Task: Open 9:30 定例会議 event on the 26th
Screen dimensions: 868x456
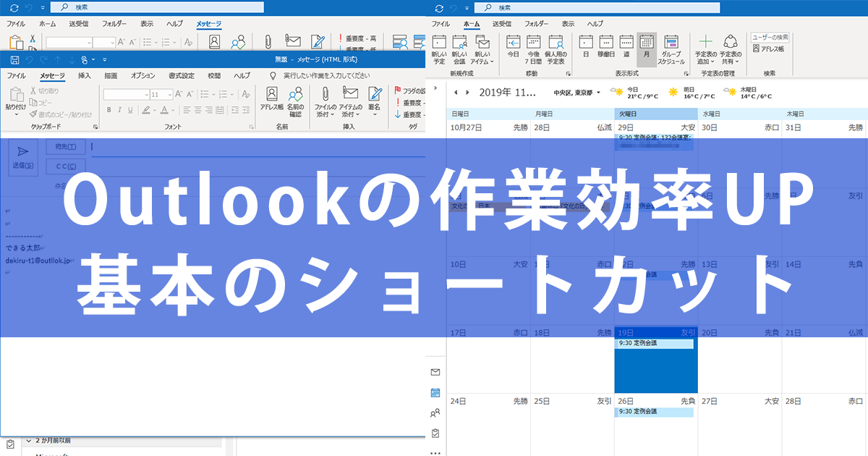Action: pos(655,412)
